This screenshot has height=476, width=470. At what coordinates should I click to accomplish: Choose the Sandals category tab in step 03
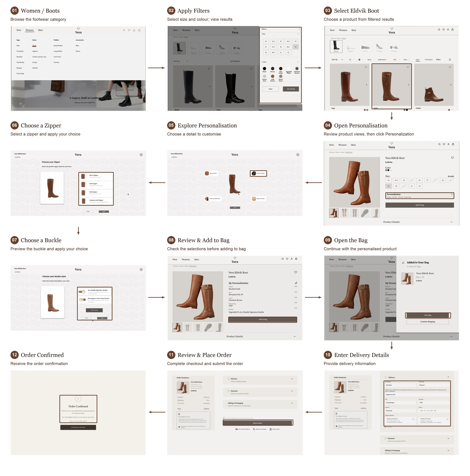pos(394,48)
